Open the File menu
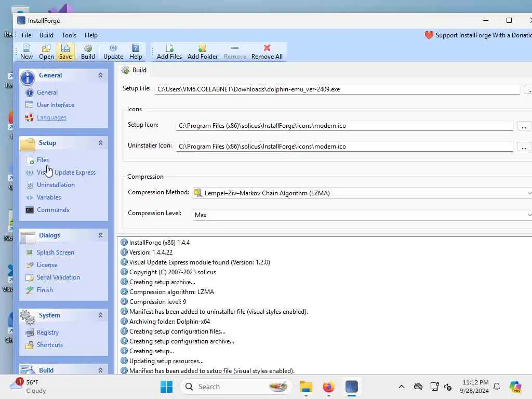This screenshot has height=399, width=532. (26, 35)
